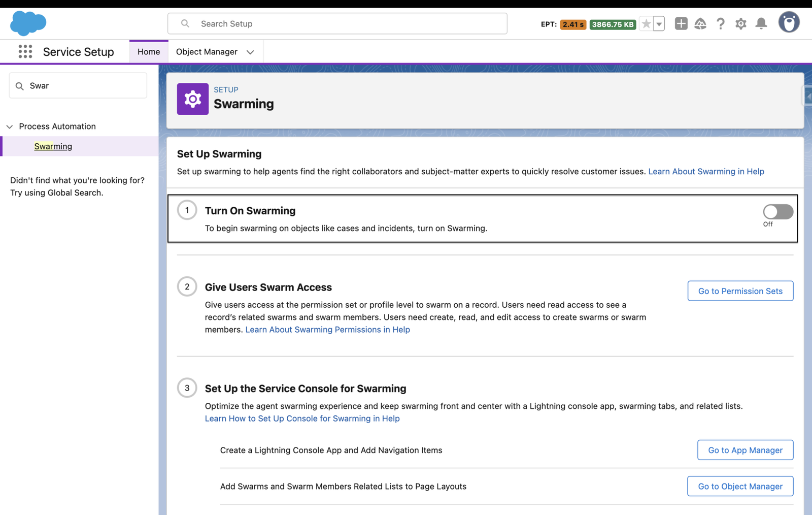Open your user avatar profile menu
Image resolution: width=812 pixels, height=515 pixels.
789,22
